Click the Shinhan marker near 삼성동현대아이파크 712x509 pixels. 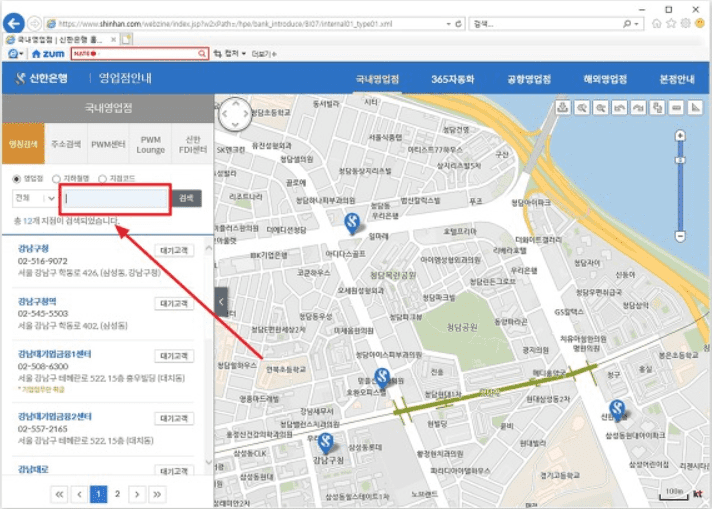tap(617, 409)
